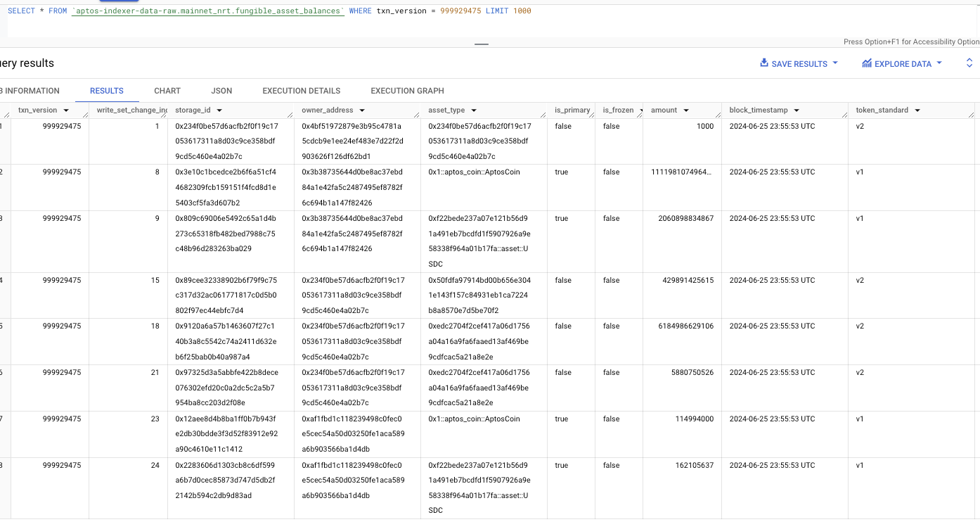Open the token_standard column sort menu
980x522 pixels.
[x=917, y=110]
